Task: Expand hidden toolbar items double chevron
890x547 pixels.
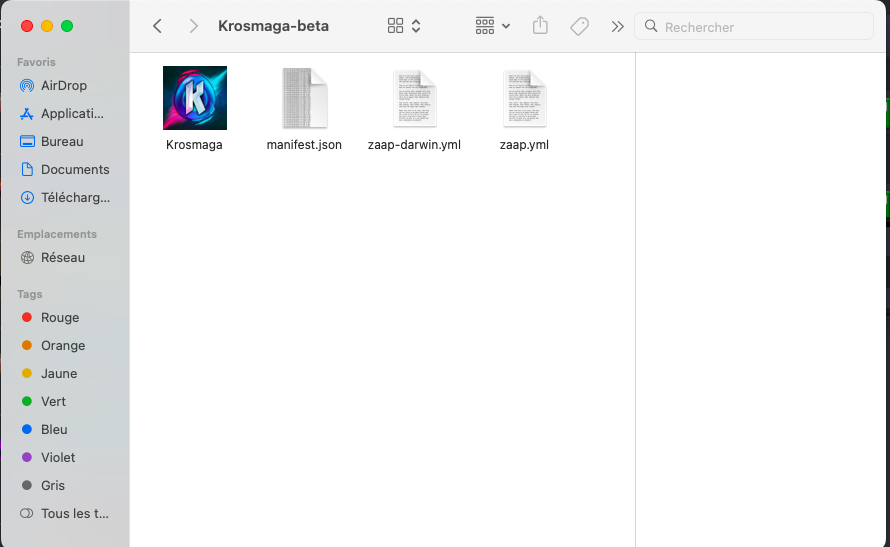Action: pos(618,27)
